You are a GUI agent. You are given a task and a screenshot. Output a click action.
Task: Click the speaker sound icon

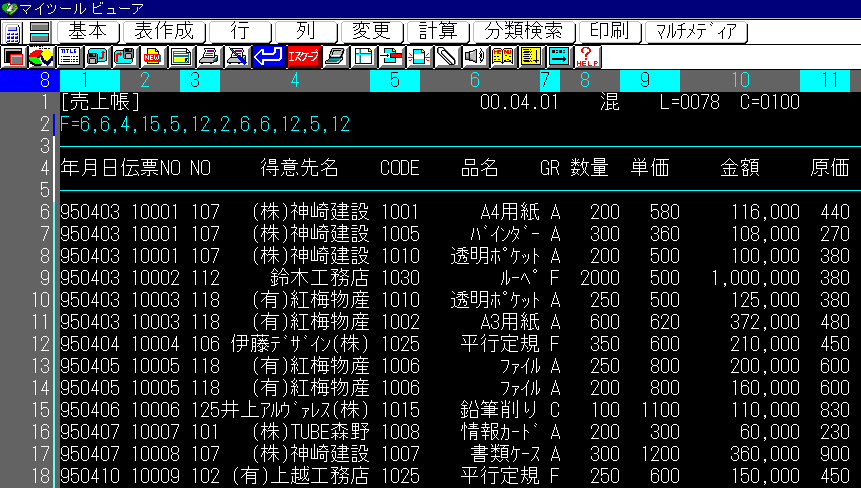coord(476,57)
